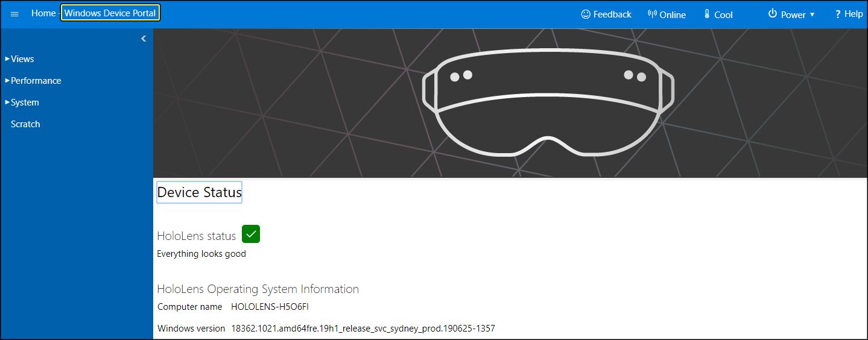Open Feedback smiley in top bar
868x340 pixels.
(606, 14)
